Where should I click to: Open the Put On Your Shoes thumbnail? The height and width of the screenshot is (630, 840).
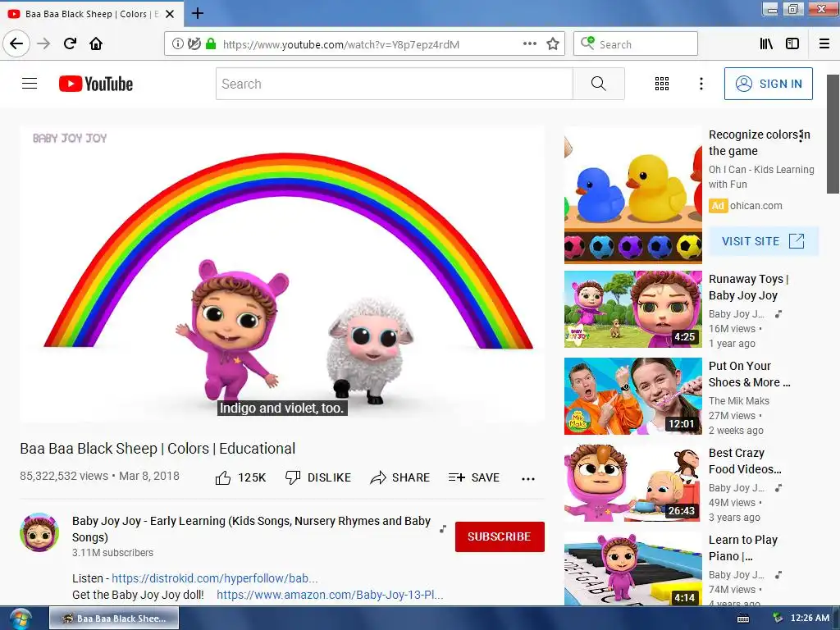(633, 396)
